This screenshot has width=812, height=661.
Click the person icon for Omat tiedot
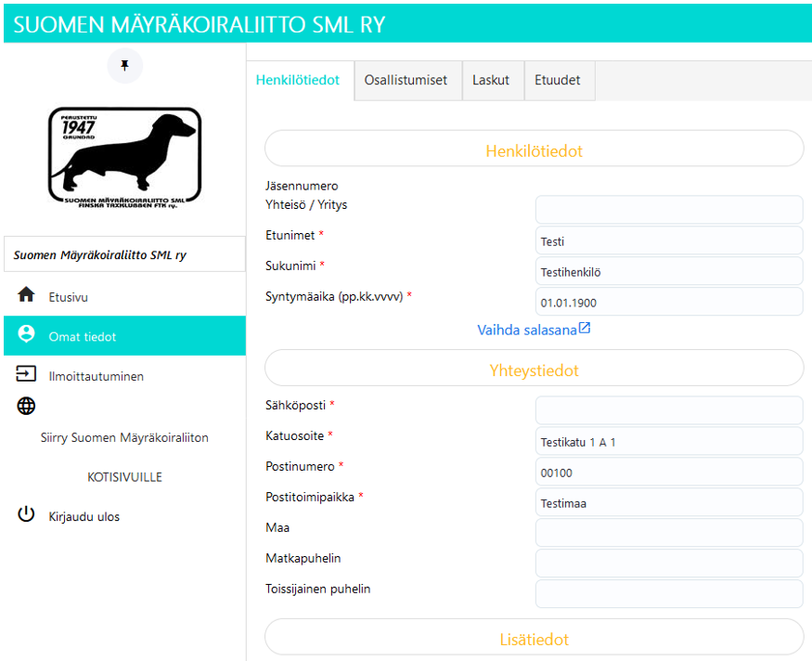click(26, 335)
